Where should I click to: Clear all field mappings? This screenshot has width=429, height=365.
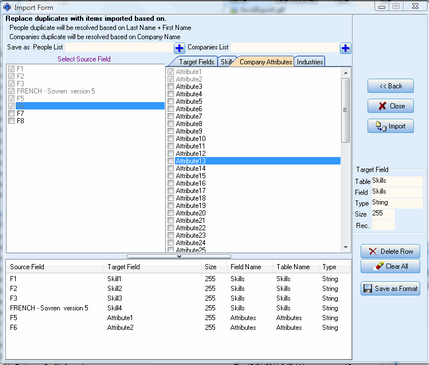coord(390,266)
